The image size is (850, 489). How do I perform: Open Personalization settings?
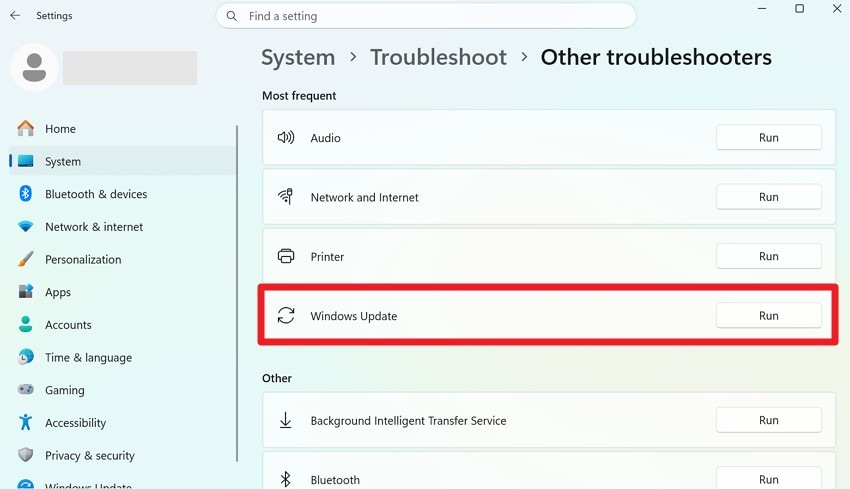click(123, 259)
